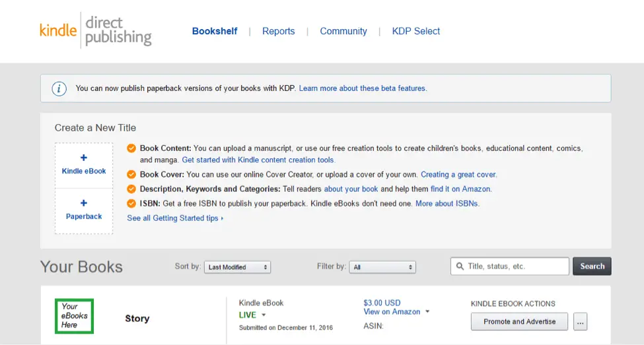
Task: Open the Community tab
Action: (x=343, y=31)
